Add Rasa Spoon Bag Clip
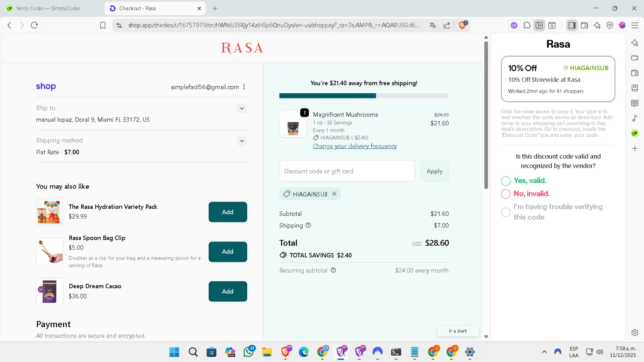Screen dimensions: 644x362 click(228, 252)
